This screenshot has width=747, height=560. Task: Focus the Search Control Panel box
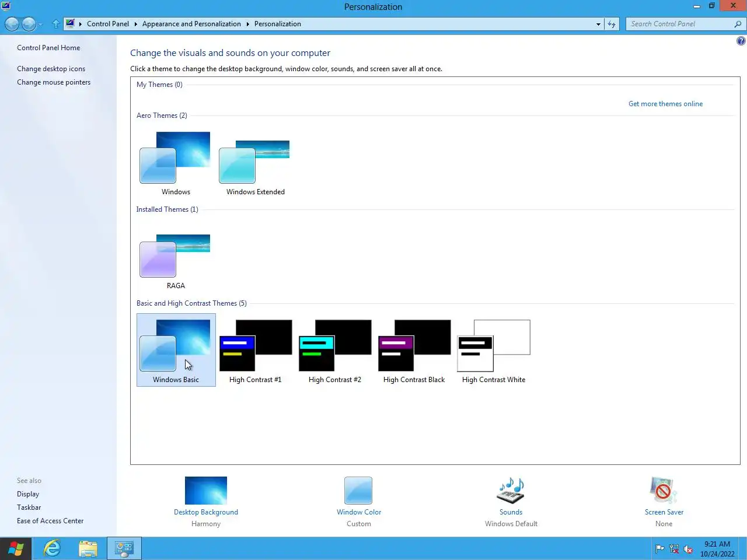point(680,24)
